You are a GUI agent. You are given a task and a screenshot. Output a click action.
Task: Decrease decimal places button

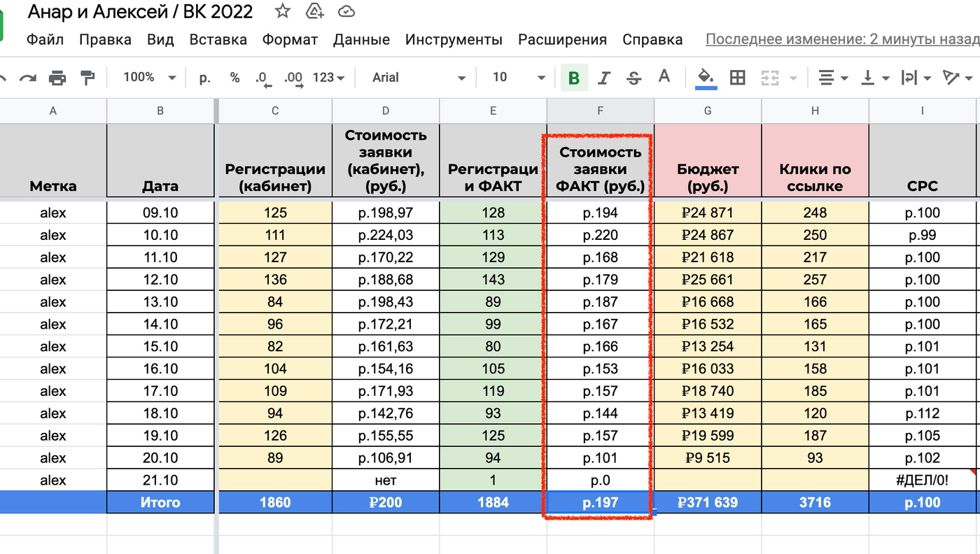tap(262, 78)
